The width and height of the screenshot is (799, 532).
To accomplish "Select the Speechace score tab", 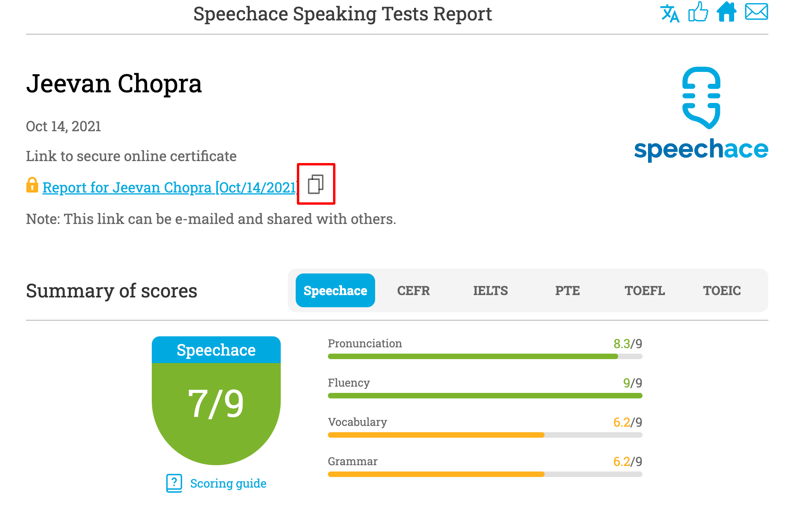I will tap(335, 290).
